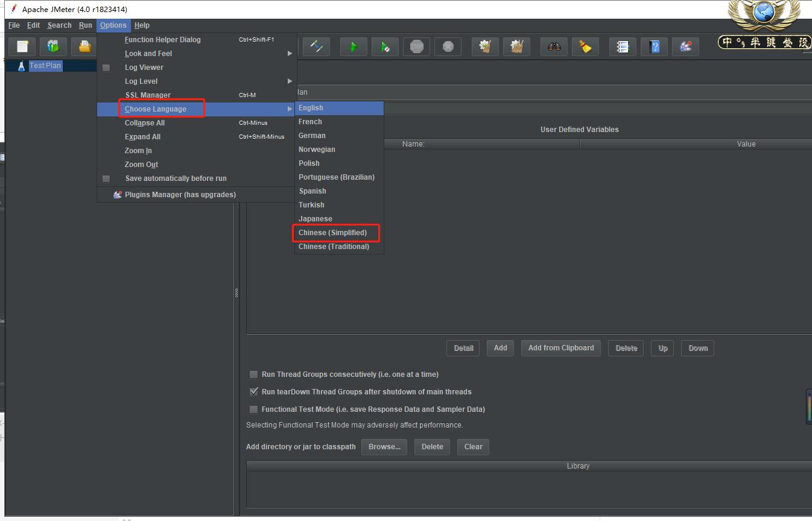The height and width of the screenshot is (521, 812).
Task: Choose German language option
Action: click(339, 136)
